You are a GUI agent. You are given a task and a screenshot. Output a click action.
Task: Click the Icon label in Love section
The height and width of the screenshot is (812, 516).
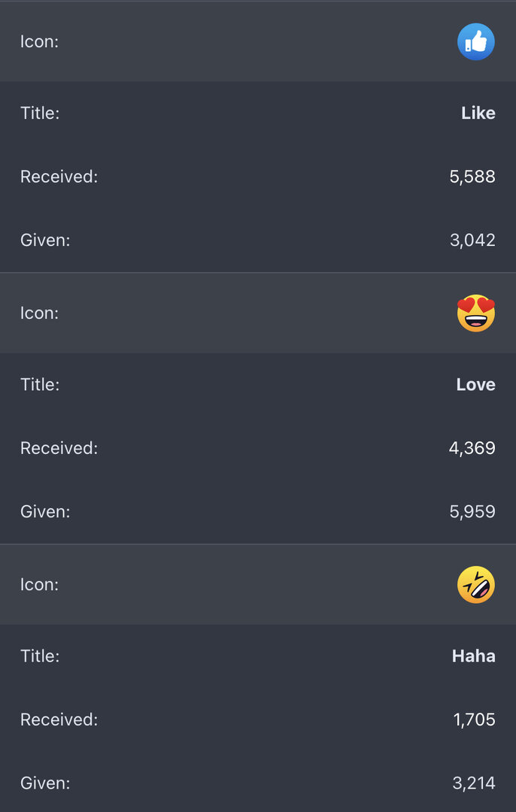click(x=39, y=313)
